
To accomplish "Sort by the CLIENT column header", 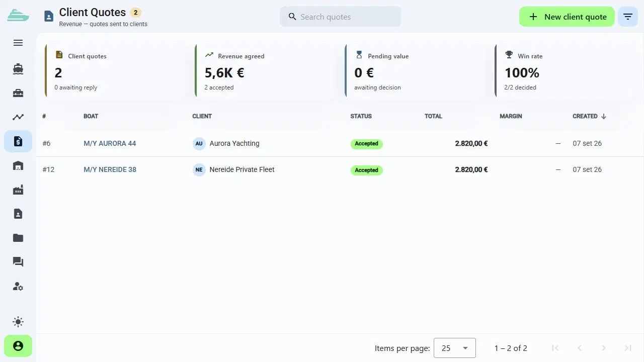I will tap(202, 116).
